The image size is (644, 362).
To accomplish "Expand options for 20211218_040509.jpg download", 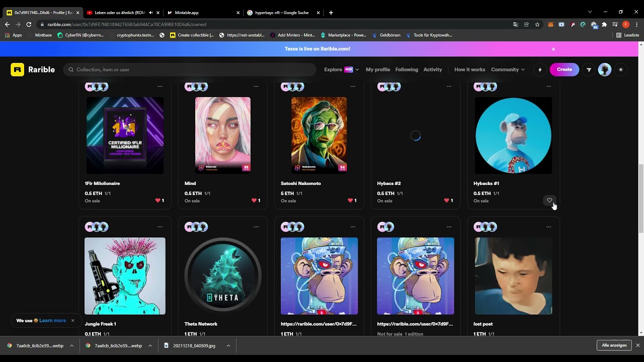I will [x=228, y=345].
